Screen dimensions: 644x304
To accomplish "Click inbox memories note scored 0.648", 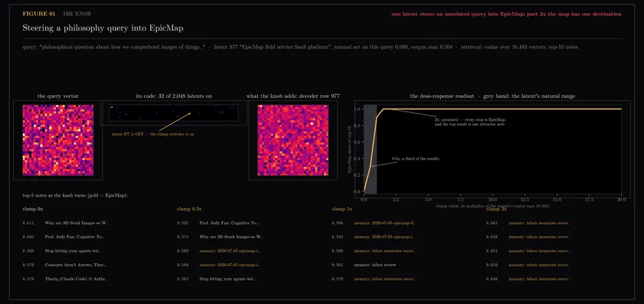I will tap(540, 279).
